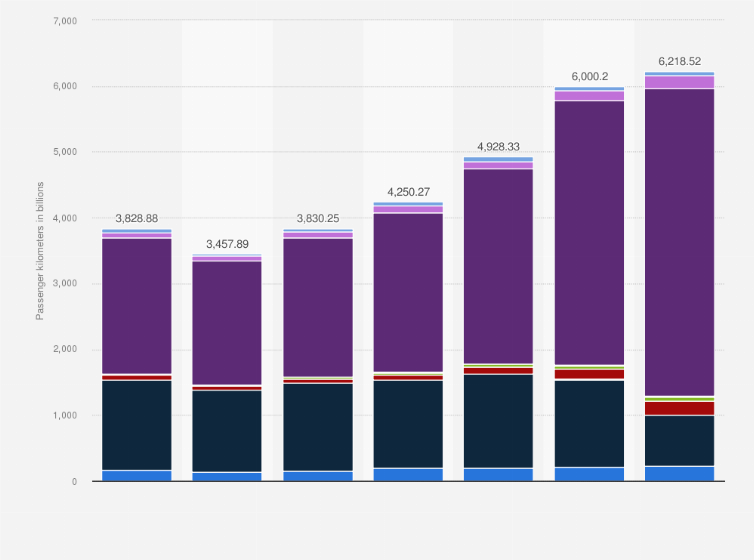The image size is (754, 560).
Task: Click the 4,250.27 total label
Action: click(x=408, y=192)
